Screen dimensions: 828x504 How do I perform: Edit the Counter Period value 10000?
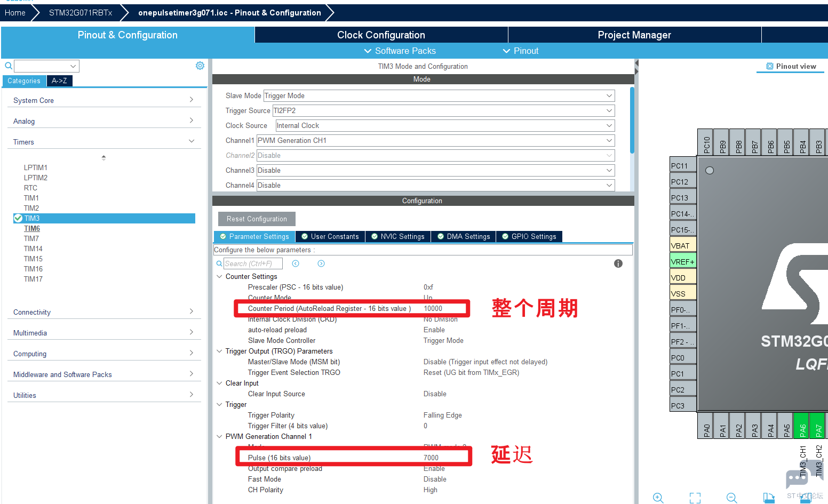[433, 308]
